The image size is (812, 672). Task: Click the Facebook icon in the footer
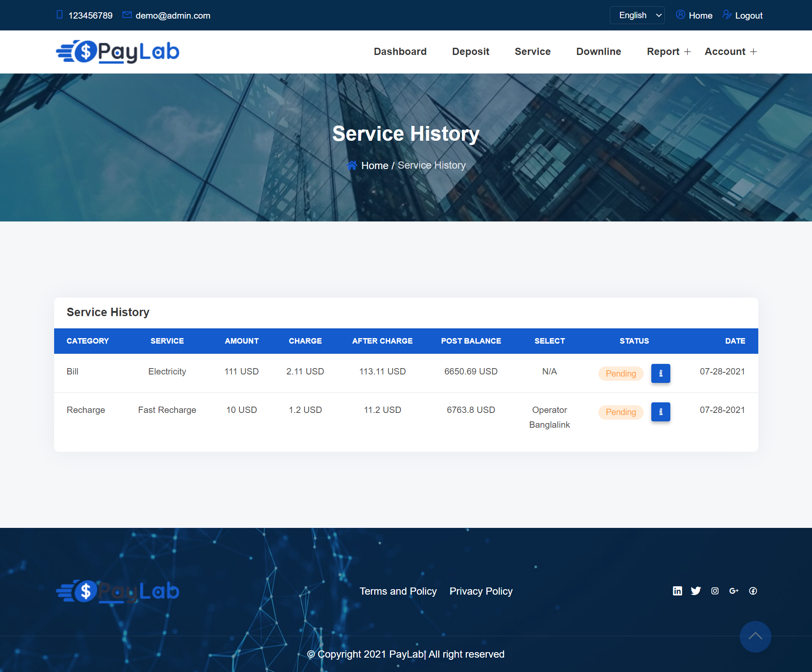click(753, 591)
